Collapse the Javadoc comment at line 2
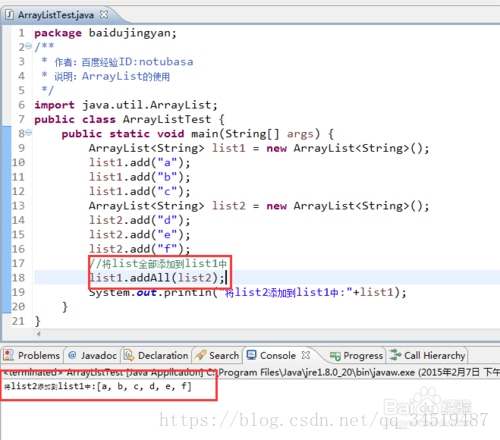Screen dimensions: 500x440 (x=29, y=46)
